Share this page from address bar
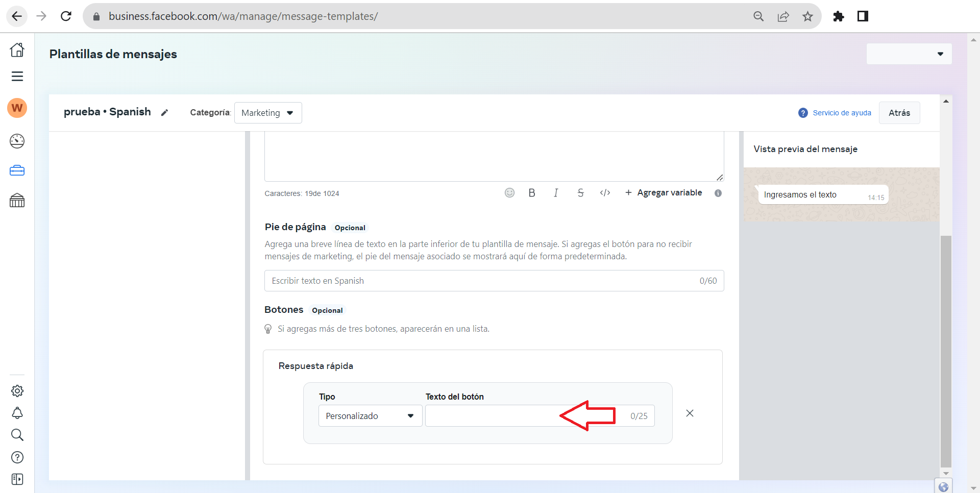Screen dimensions: 980x493 (783, 16)
